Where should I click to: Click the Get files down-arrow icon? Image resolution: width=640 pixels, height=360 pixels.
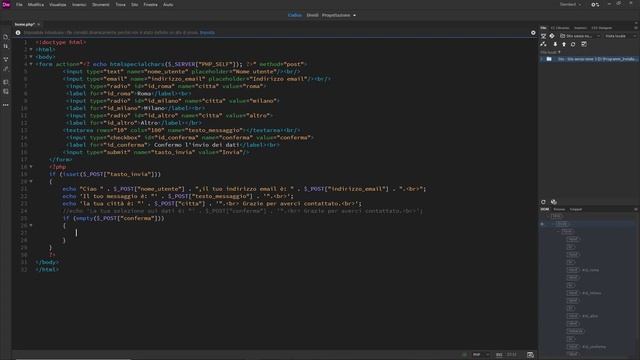pyautogui.click(x=555, y=44)
